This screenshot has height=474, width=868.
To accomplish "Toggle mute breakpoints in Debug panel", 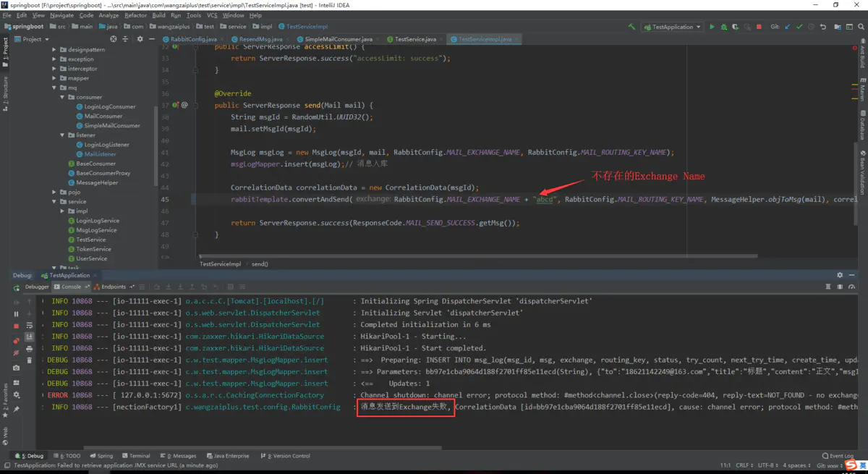I will tap(16, 352).
